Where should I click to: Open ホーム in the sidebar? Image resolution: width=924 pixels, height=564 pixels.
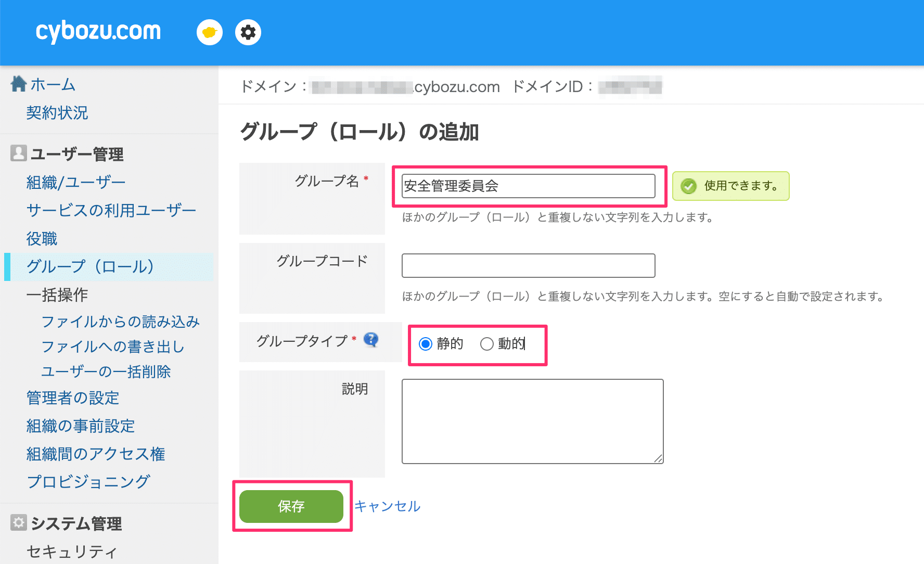[x=53, y=84]
